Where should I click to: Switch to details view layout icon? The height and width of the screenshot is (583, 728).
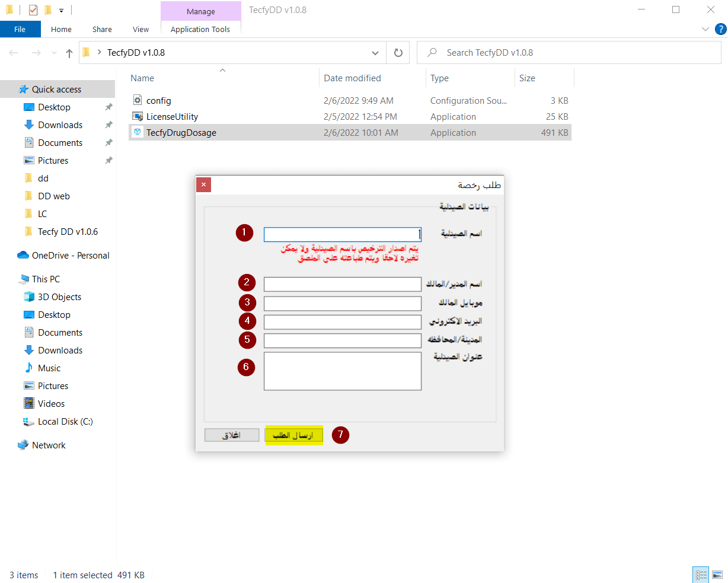701,575
